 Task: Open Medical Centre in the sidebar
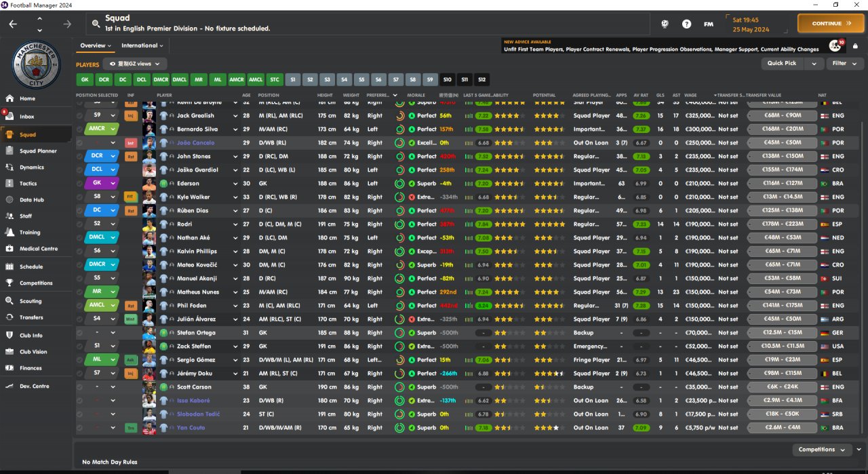(x=39, y=248)
